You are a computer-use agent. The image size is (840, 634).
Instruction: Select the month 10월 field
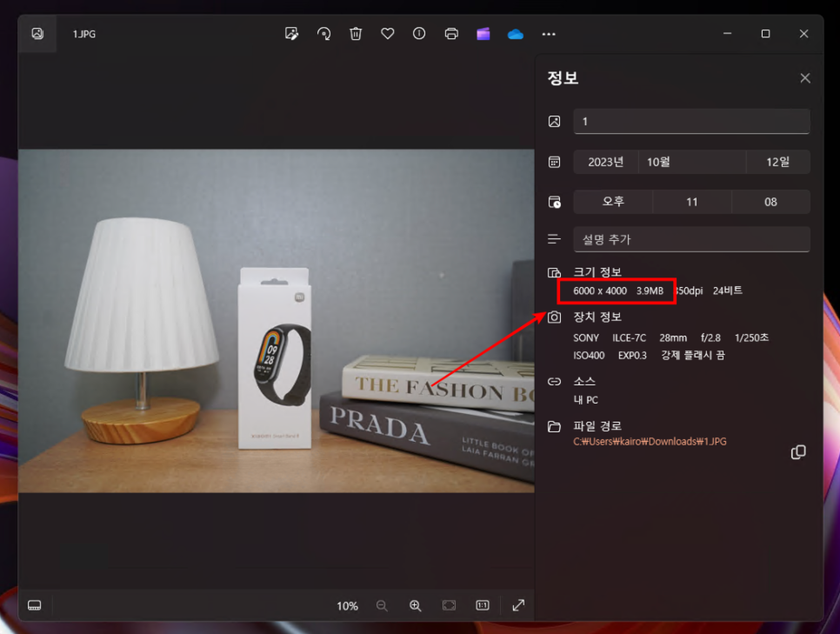pyautogui.click(x=692, y=162)
